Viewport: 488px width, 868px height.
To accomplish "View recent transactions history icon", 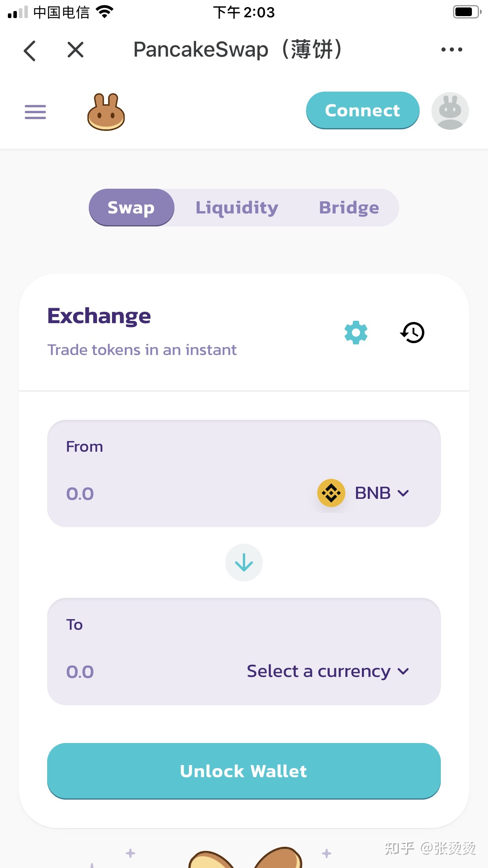I will pos(413,333).
